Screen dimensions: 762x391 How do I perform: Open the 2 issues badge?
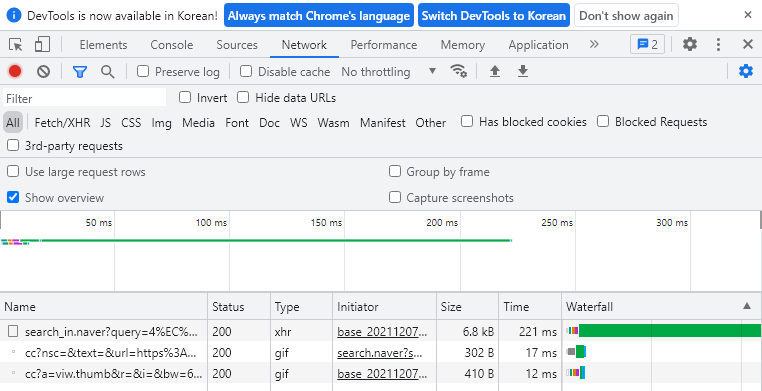click(647, 45)
